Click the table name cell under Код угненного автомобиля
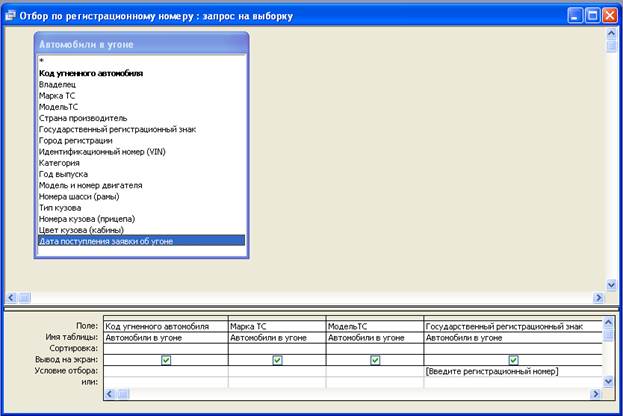The height and width of the screenshot is (416, 623). coord(165,337)
